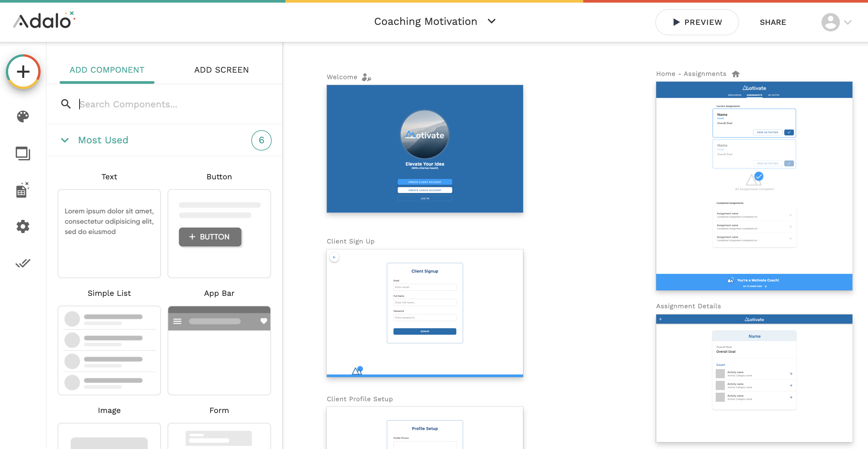This screenshot has width=868, height=449.
Task: Click Completed Assignments label
Action: 730,203
